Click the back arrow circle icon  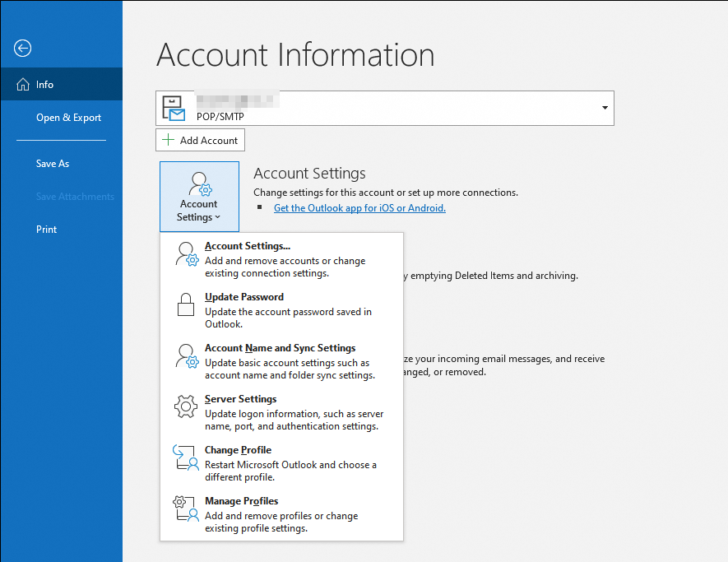pos(22,49)
